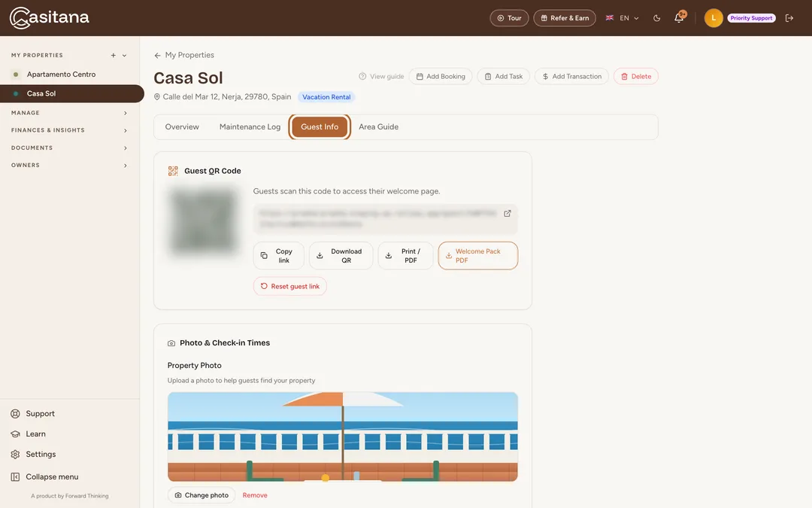
Task: Open Learn in the sidebar
Action: 28,434
